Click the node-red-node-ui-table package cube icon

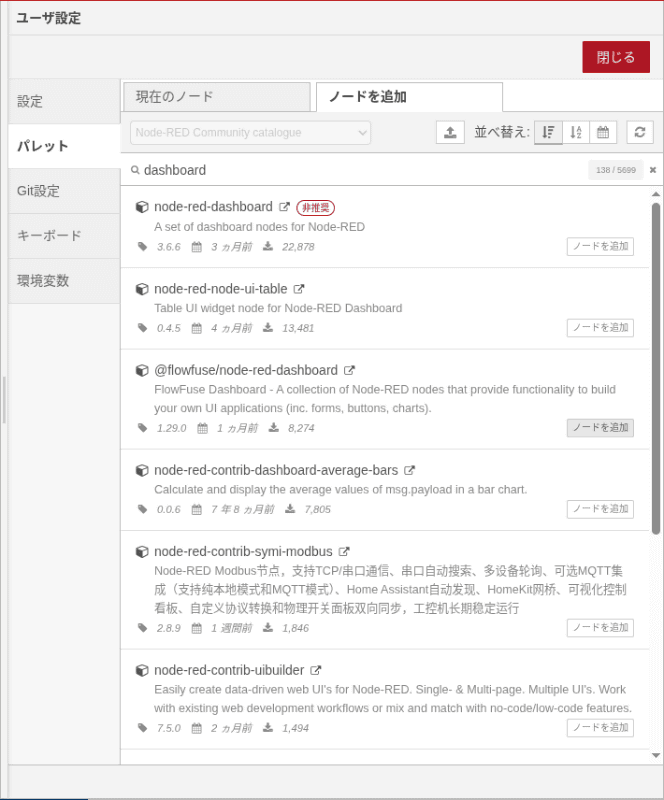click(142, 289)
